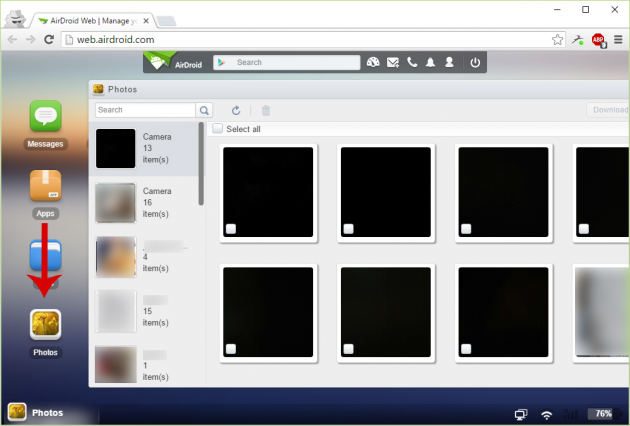The height and width of the screenshot is (426, 630).
Task: Open first photo thumbnail in top row
Action: click(x=268, y=193)
